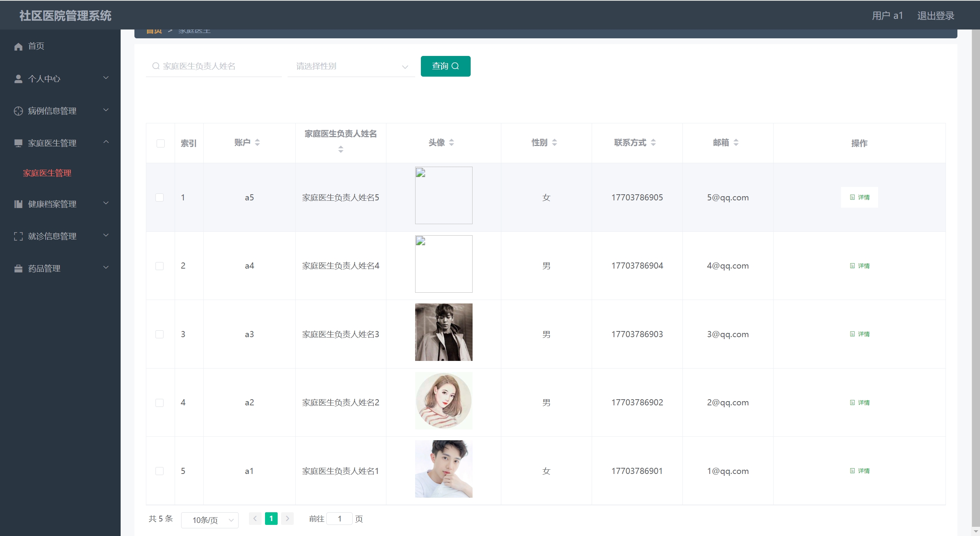Check the row checkbox for account a3

tap(160, 334)
